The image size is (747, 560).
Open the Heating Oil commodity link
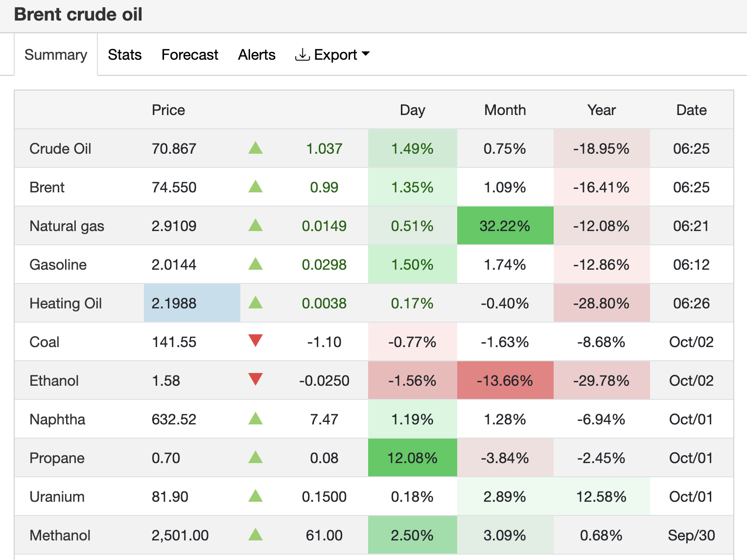66,303
